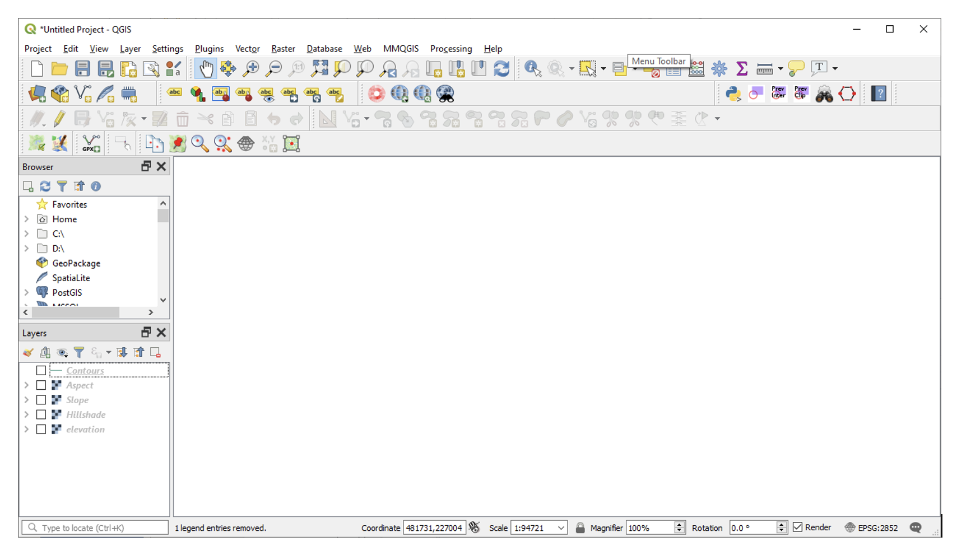Open a project using the folder icon
The image size is (957, 560).
click(59, 69)
